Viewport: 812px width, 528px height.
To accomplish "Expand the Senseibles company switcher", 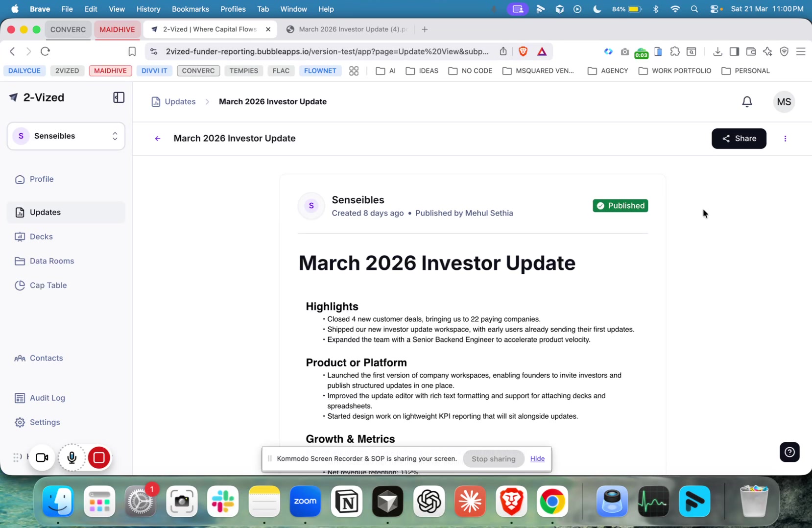I will coord(66,136).
